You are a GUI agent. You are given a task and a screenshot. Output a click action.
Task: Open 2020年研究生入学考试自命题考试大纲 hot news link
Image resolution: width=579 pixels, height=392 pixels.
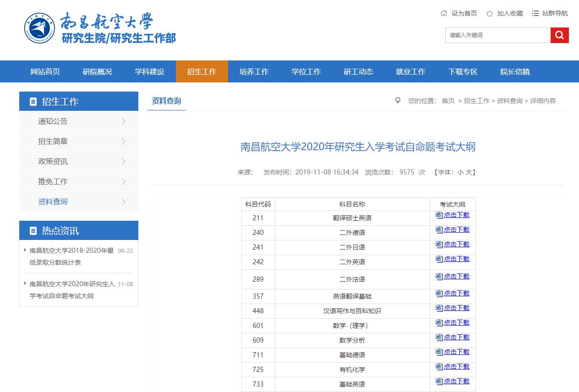[72, 290]
